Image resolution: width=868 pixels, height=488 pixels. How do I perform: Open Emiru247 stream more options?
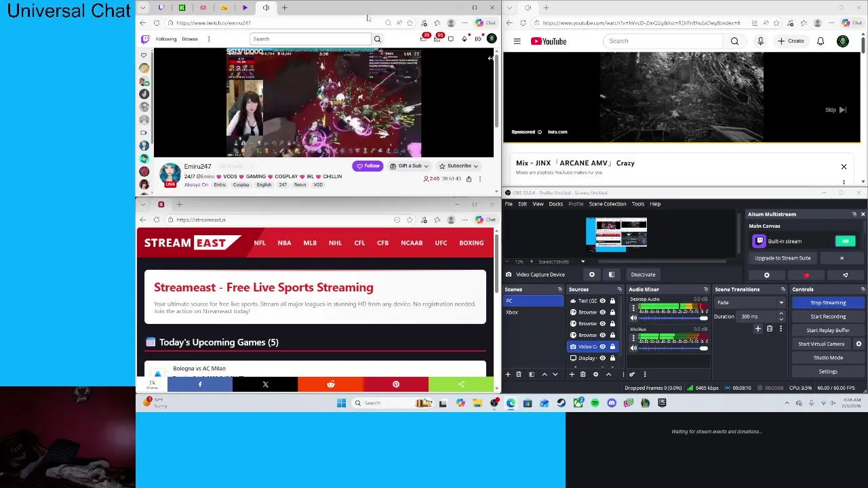click(x=480, y=179)
